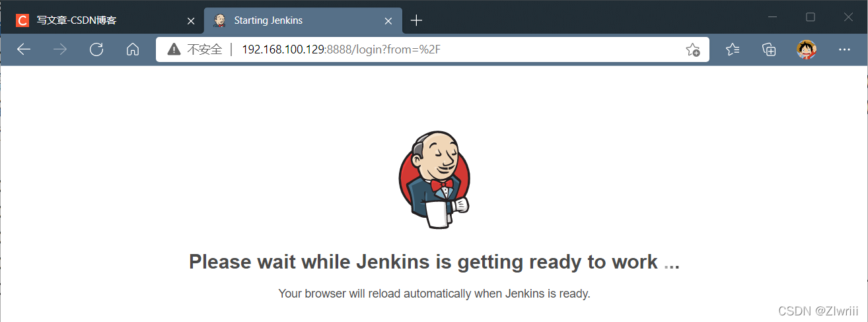
Task: Go back to the previous page
Action: (x=24, y=49)
